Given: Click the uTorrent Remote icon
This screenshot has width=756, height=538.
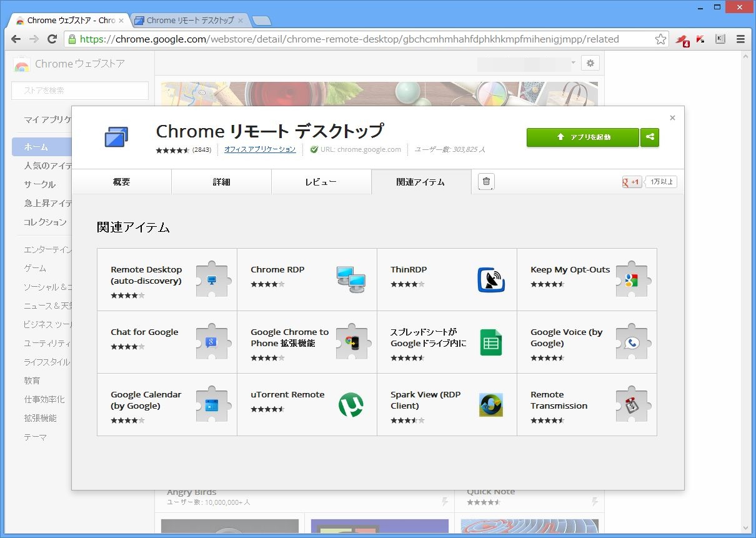Looking at the screenshot, I should 351,405.
